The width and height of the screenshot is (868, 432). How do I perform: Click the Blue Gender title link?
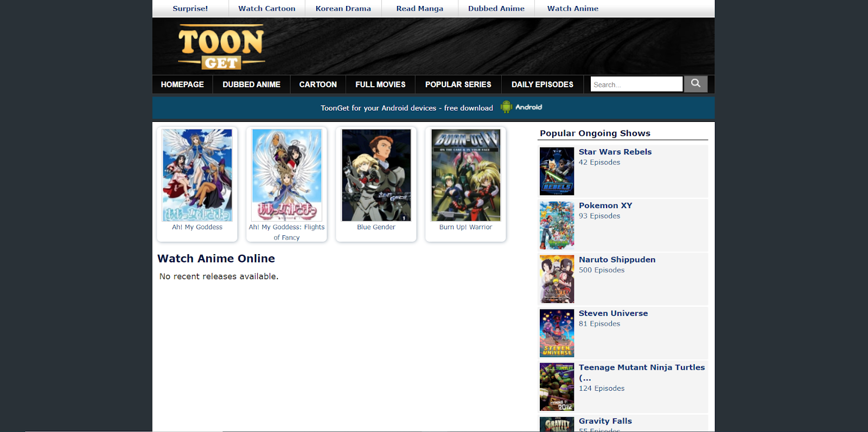click(376, 227)
